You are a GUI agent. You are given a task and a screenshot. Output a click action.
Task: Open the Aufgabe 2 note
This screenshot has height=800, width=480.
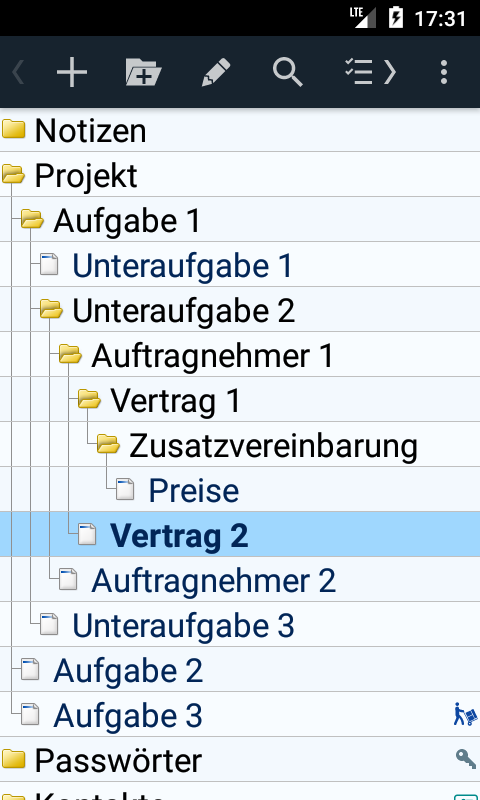pos(128,670)
